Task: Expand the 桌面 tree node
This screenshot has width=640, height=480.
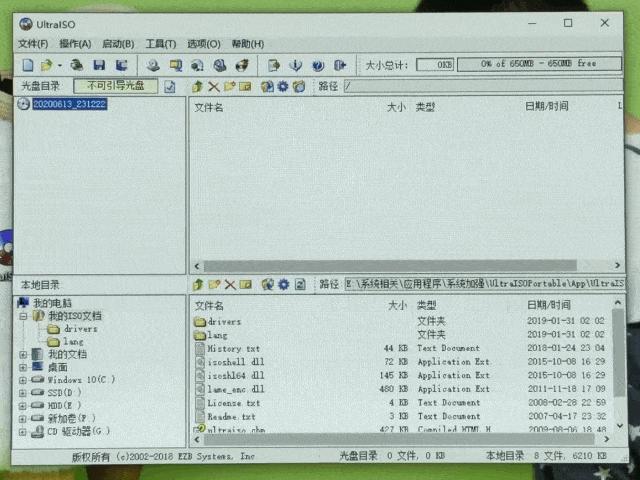Action: (23, 367)
